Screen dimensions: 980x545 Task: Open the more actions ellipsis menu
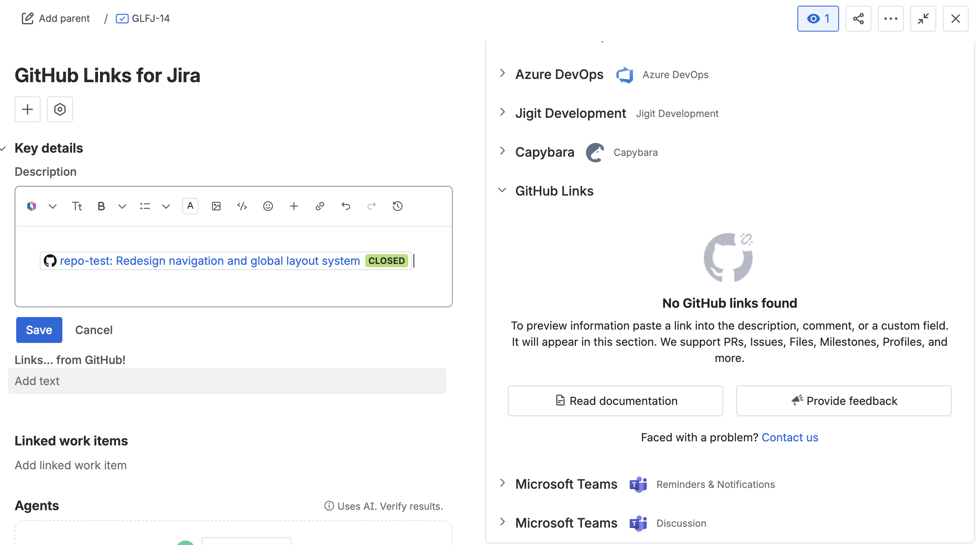coord(891,19)
